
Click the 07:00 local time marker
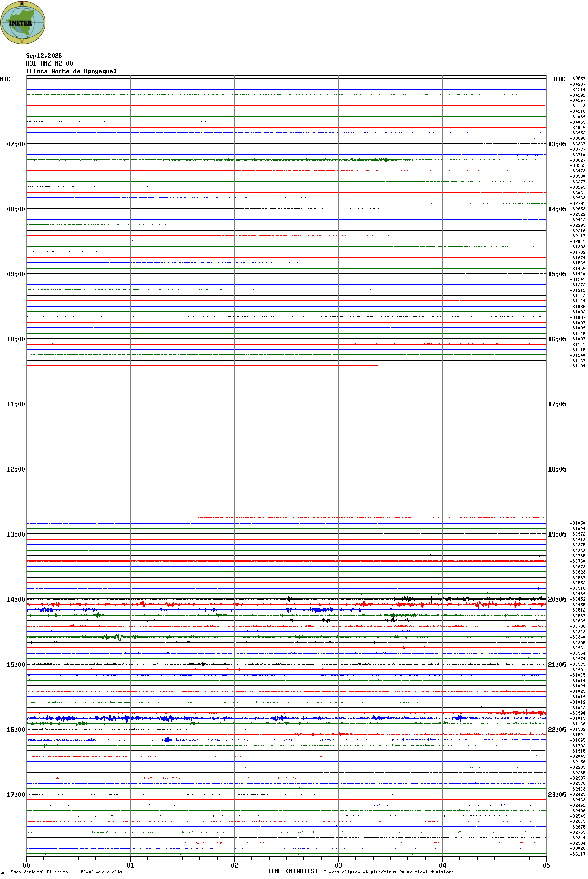(16, 144)
